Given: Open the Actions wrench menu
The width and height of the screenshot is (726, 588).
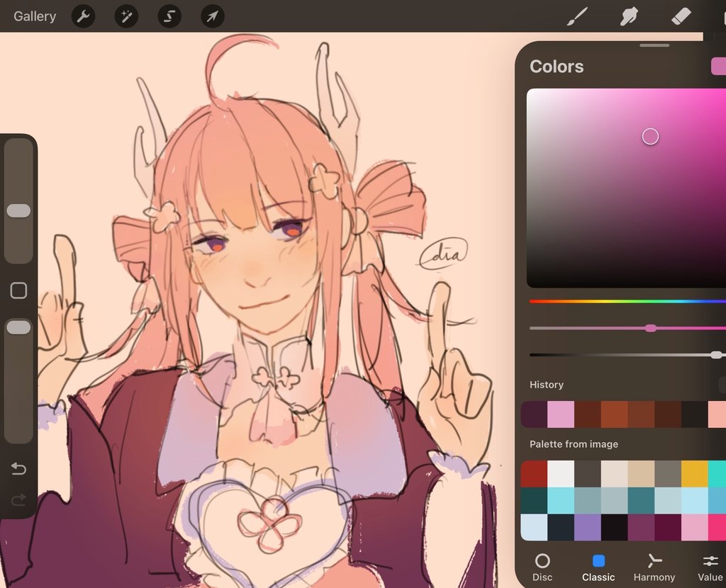Looking at the screenshot, I should coord(84,17).
